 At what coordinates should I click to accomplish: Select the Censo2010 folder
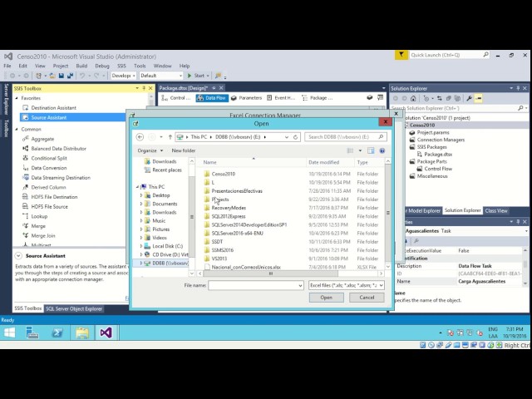(224, 174)
